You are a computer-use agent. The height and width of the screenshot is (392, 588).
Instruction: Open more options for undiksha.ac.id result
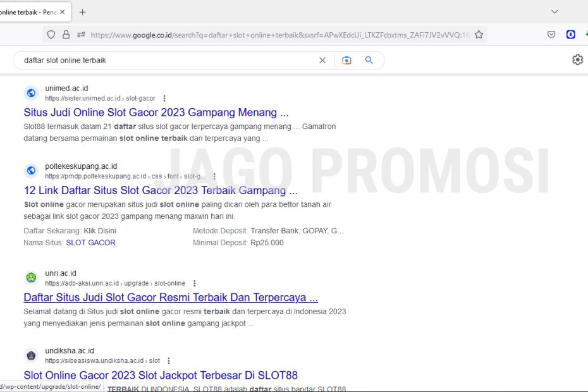[169, 361]
